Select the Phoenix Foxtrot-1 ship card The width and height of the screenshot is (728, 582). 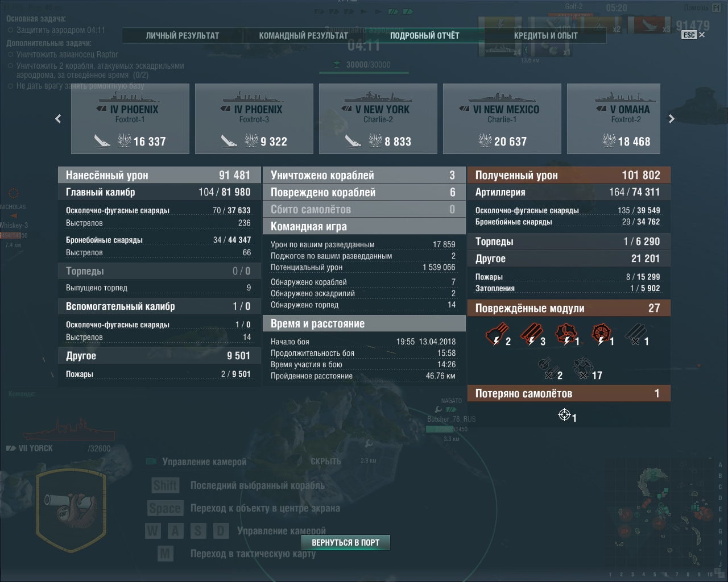tap(130, 119)
